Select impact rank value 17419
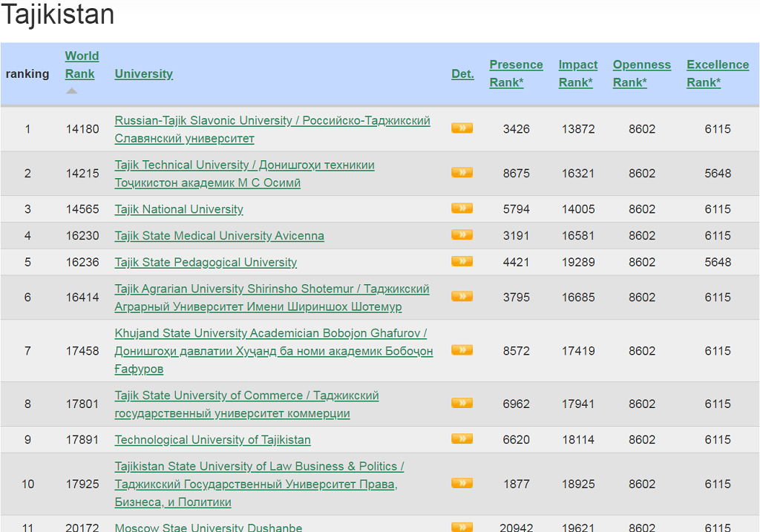Image resolution: width=760 pixels, height=532 pixels. (578, 351)
